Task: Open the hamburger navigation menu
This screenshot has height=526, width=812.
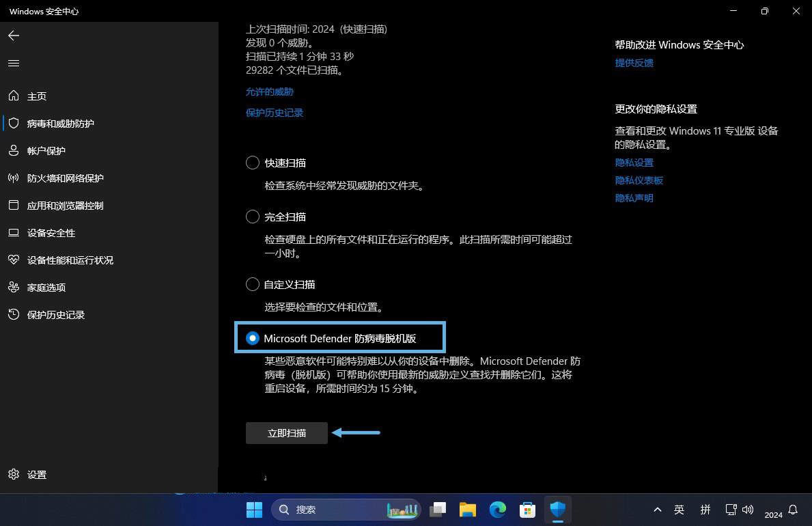Action: [x=14, y=64]
